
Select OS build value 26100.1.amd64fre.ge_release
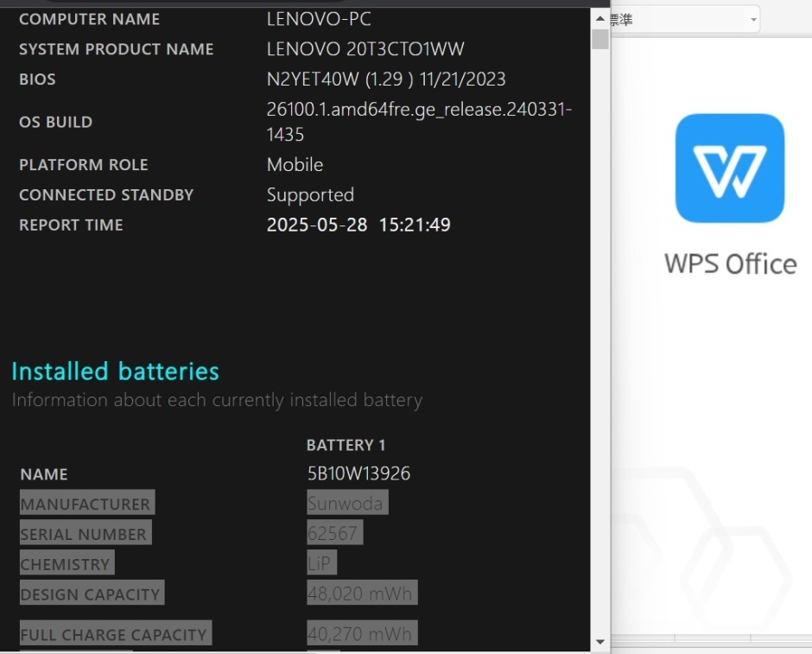point(420,122)
